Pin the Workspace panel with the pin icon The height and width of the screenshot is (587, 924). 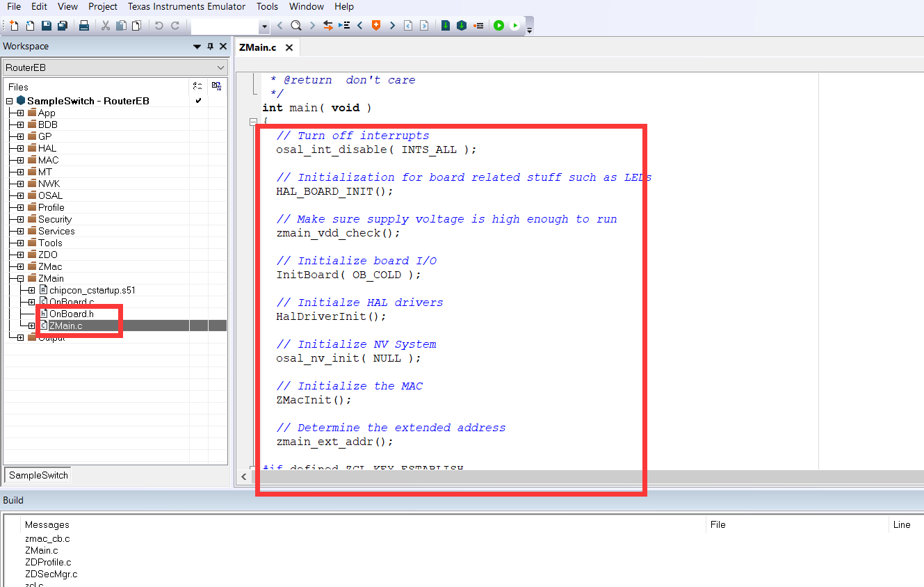tap(209, 46)
